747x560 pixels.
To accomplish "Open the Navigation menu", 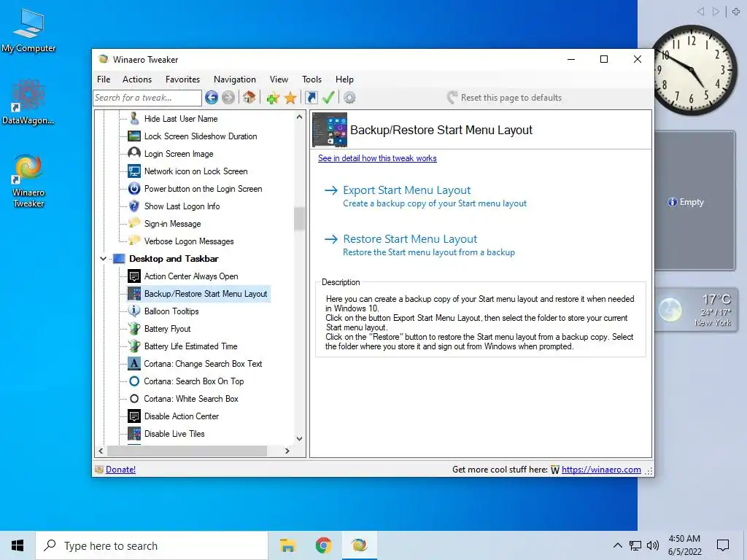I will pyautogui.click(x=234, y=79).
